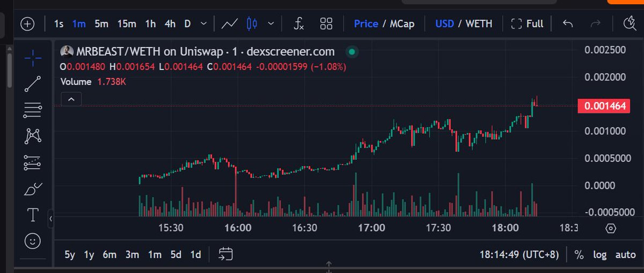Viewport: 644px width, 273px height.
Task: Click the Volume indicator label
Action: click(76, 82)
